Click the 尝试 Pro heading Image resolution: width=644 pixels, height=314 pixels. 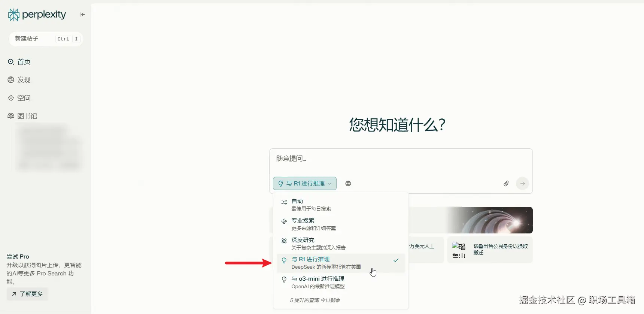tap(18, 257)
